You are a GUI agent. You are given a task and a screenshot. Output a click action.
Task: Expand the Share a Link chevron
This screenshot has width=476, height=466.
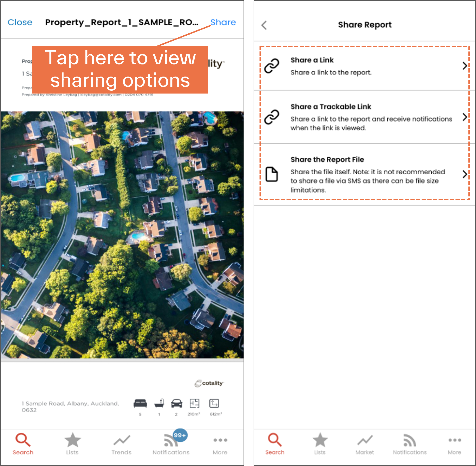(x=465, y=66)
